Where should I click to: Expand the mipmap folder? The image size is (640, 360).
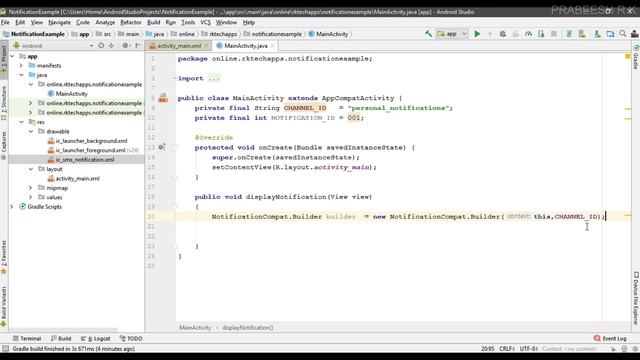[x=31, y=188]
